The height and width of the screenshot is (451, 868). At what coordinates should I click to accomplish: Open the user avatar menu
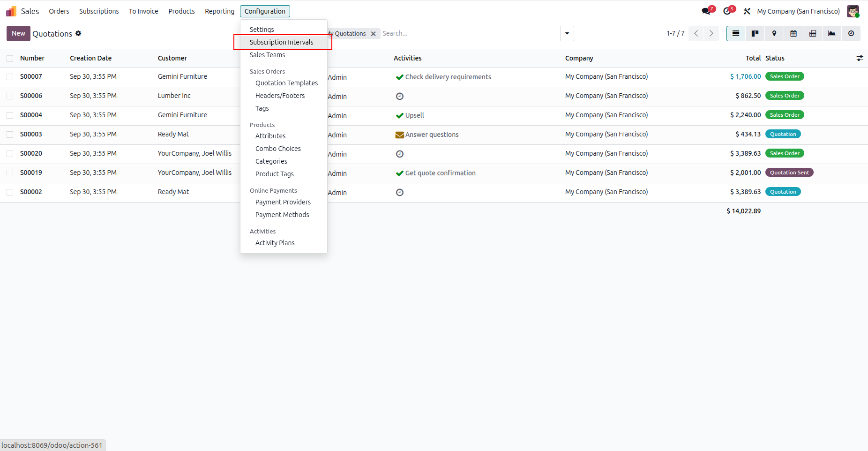pos(853,11)
